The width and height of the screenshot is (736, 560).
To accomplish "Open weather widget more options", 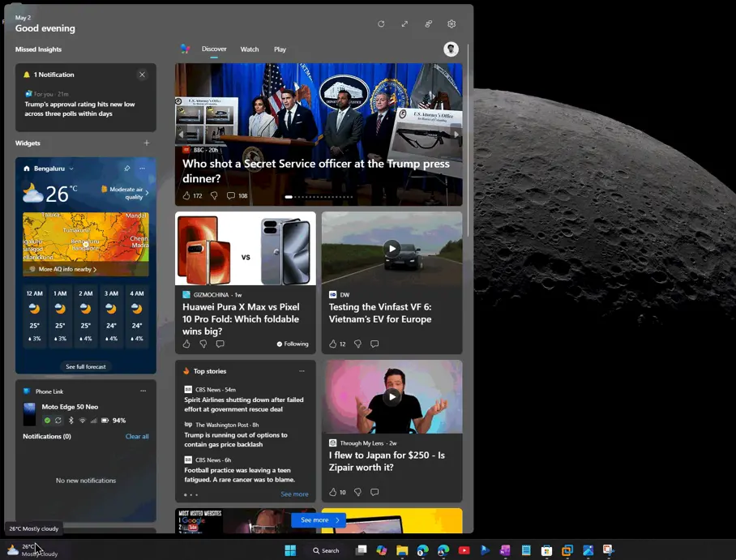I will click(x=142, y=168).
